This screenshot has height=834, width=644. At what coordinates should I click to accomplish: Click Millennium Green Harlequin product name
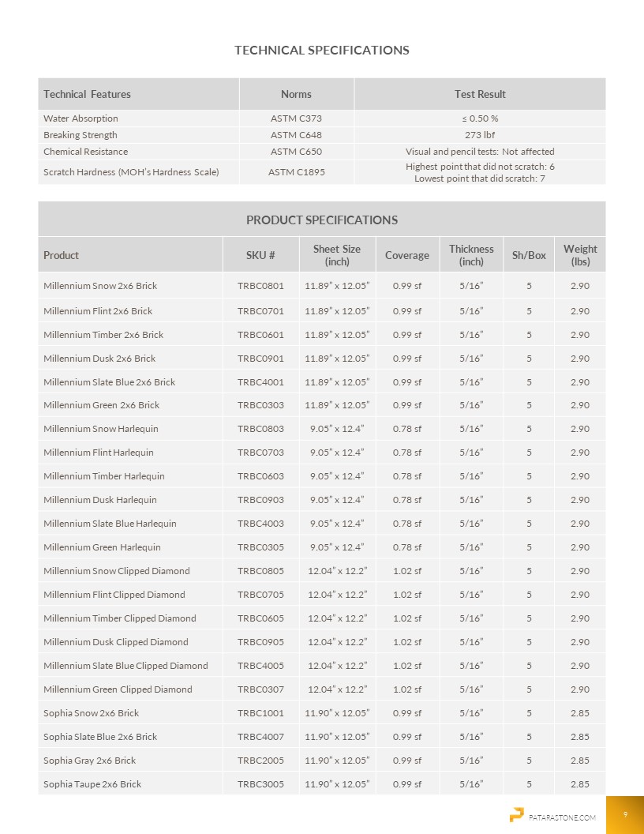click(102, 547)
